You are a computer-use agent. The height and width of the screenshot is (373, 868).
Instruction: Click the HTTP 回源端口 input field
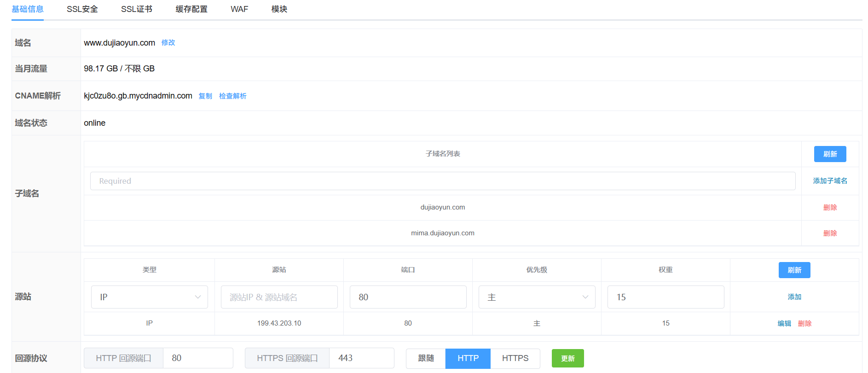(198, 358)
